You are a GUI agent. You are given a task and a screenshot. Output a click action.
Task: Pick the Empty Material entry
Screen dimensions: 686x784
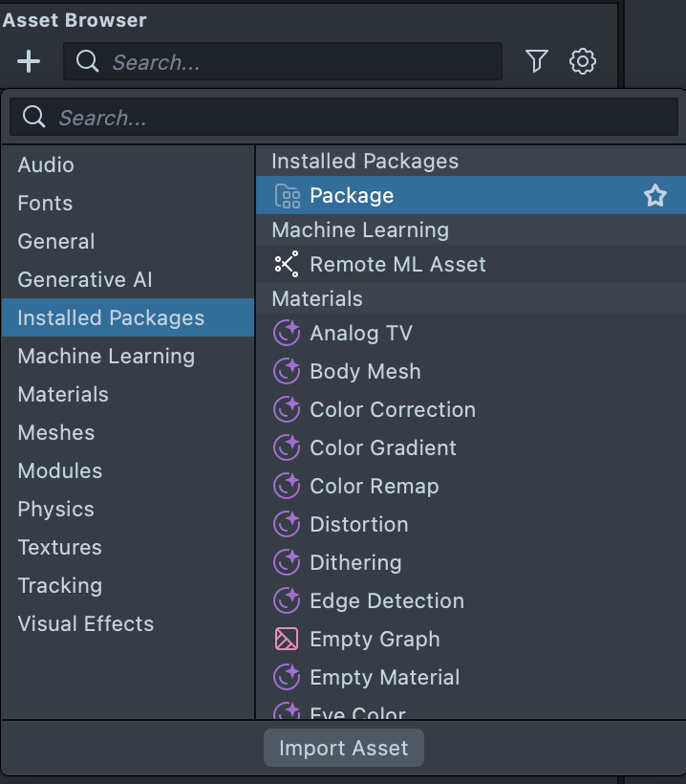(x=385, y=678)
